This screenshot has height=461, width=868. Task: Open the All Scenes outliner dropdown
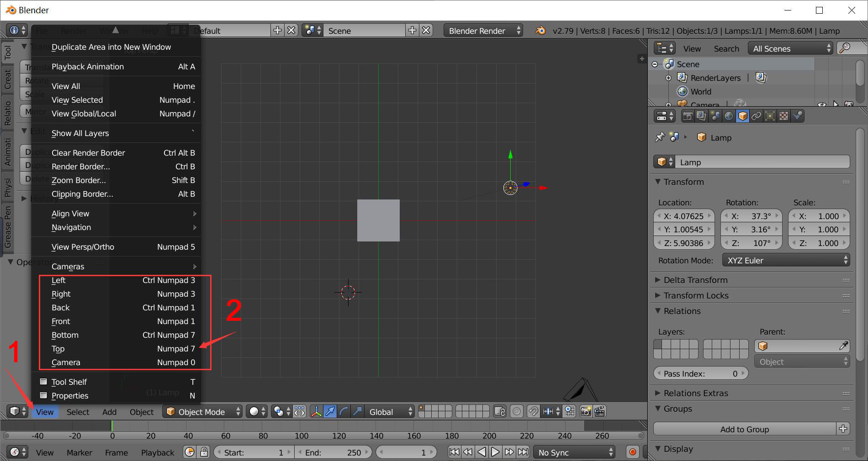coord(791,48)
